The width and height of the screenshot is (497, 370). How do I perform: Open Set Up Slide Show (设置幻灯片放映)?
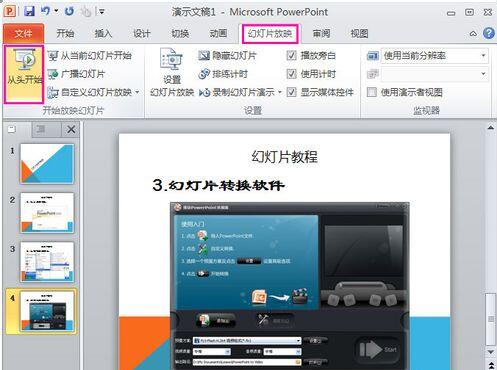(x=172, y=72)
